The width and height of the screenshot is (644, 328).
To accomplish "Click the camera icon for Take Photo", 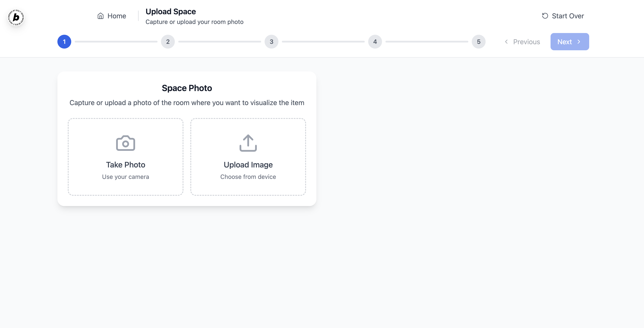I will (x=126, y=143).
